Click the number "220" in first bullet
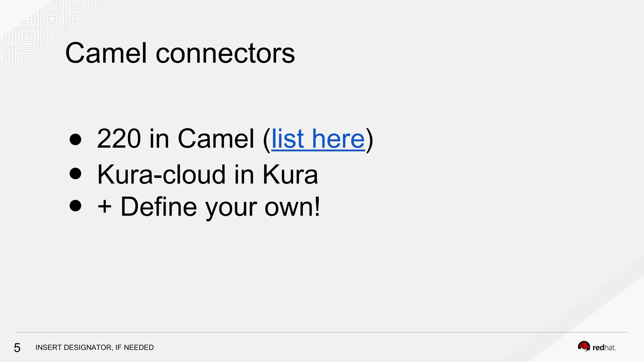 pos(119,139)
